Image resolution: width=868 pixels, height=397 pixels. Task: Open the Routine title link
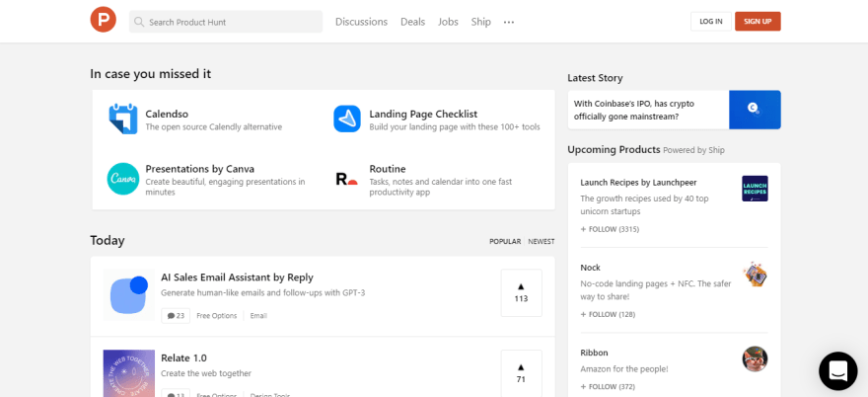click(388, 169)
